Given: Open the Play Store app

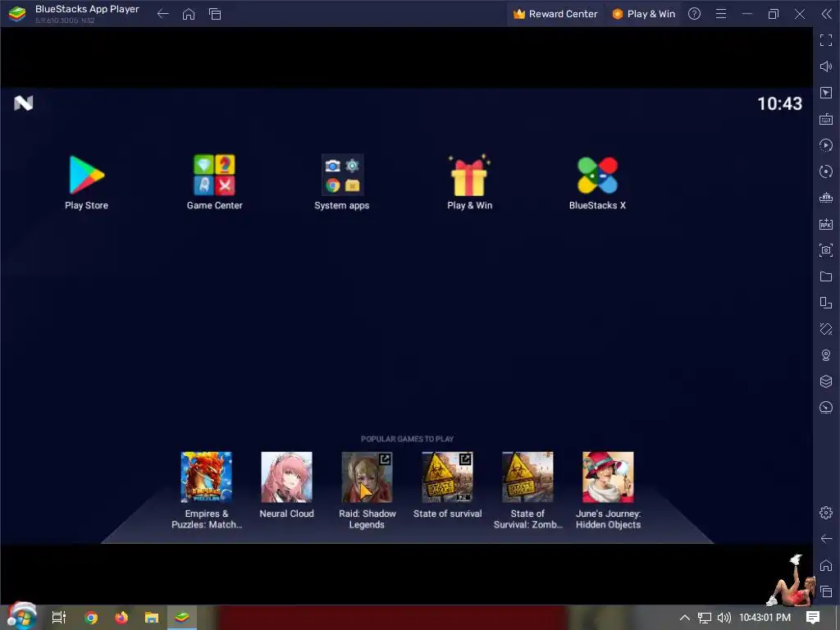Looking at the screenshot, I should point(86,175).
